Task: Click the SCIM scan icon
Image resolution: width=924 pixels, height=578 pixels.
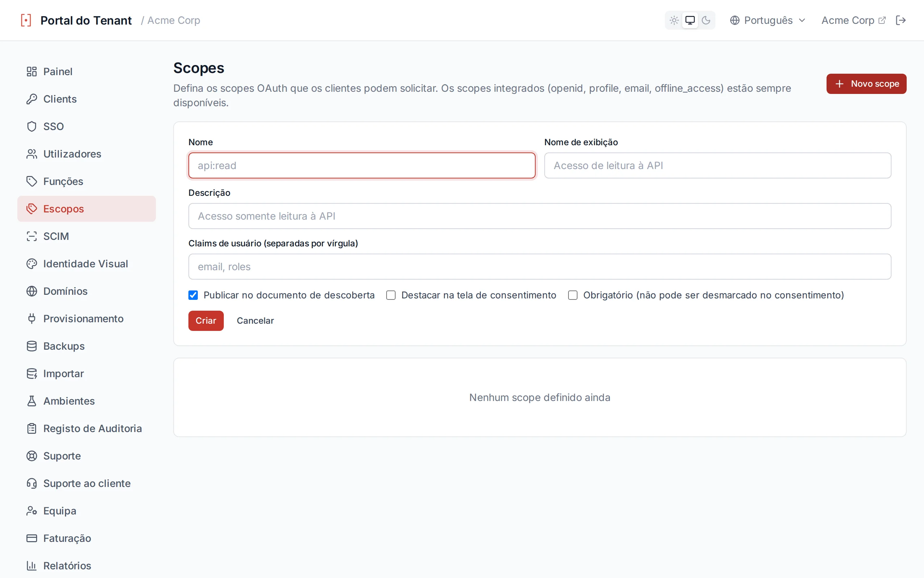Action: 32,236
